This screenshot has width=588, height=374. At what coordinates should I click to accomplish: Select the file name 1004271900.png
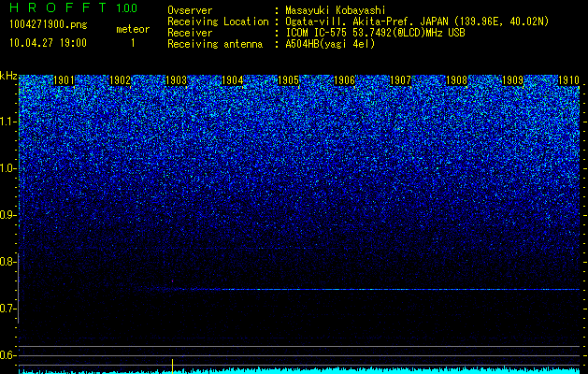point(49,25)
